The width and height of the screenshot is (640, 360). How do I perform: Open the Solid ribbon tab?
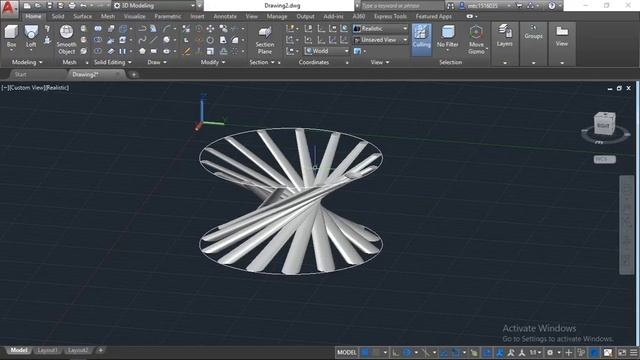pos(58,16)
